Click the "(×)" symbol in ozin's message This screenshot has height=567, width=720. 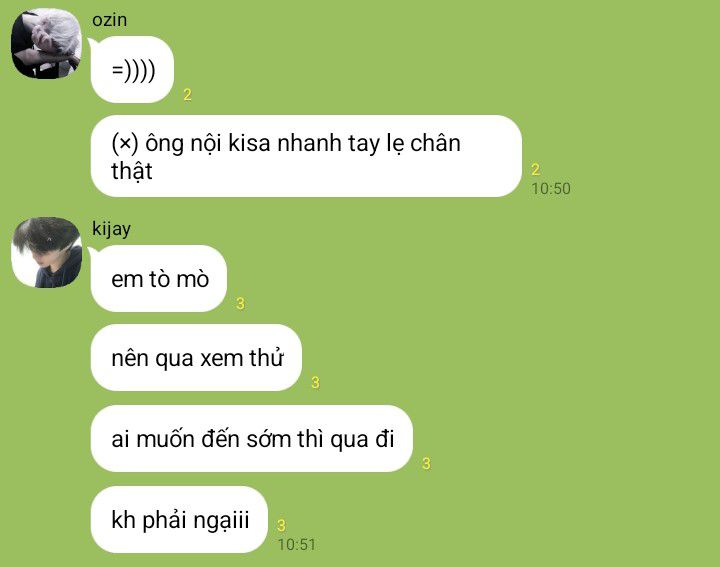tap(124, 143)
